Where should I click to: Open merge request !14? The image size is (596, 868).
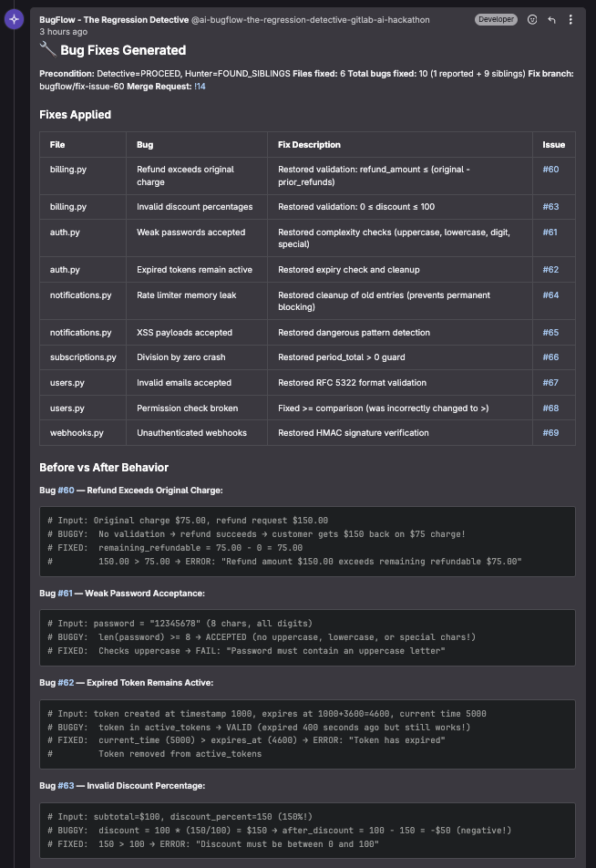200,86
